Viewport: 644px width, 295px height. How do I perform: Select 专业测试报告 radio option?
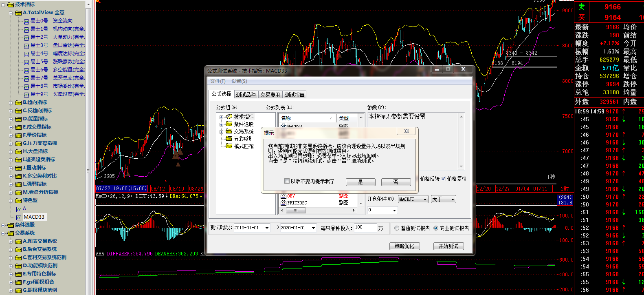coord(436,228)
